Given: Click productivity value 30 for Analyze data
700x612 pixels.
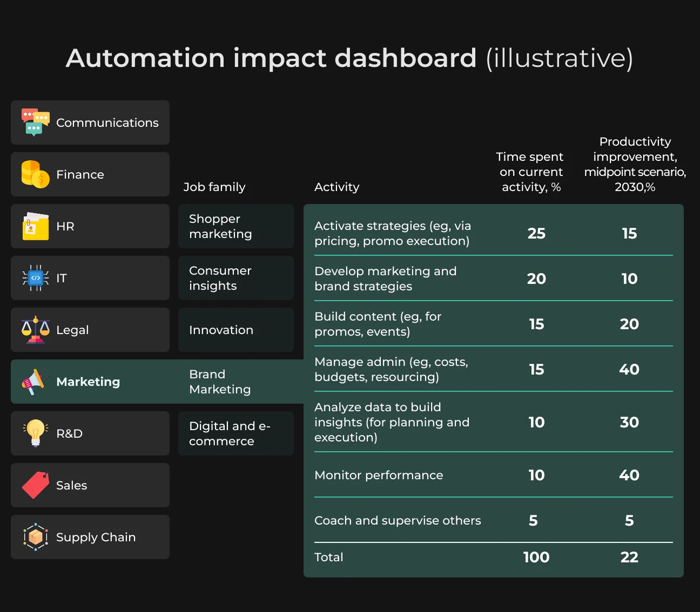Looking at the screenshot, I should pyautogui.click(x=629, y=422).
